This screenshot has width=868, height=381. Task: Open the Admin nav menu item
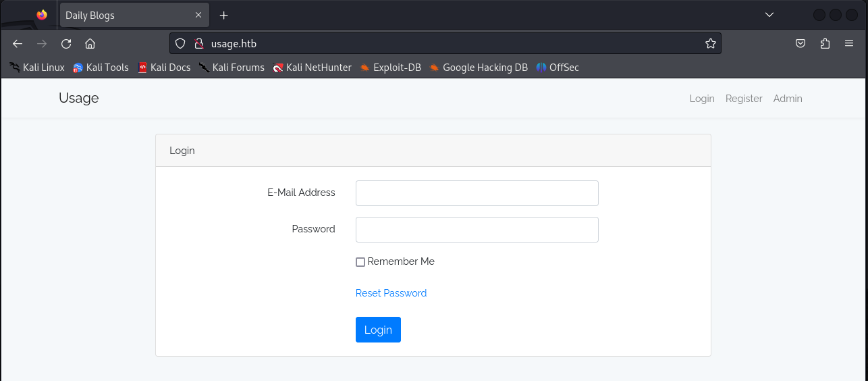pyautogui.click(x=788, y=99)
